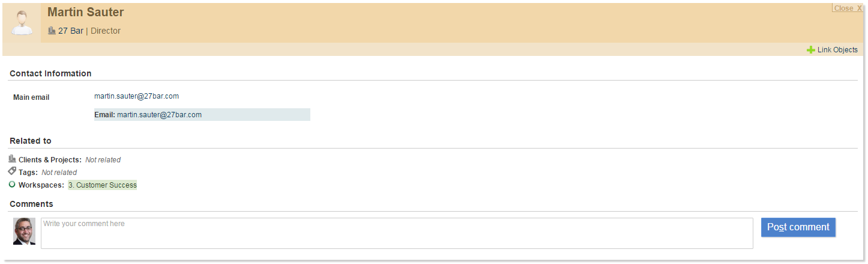Image resolution: width=868 pixels, height=264 pixels.
Task: Open the 3. Customer Success workspace
Action: [x=102, y=185]
